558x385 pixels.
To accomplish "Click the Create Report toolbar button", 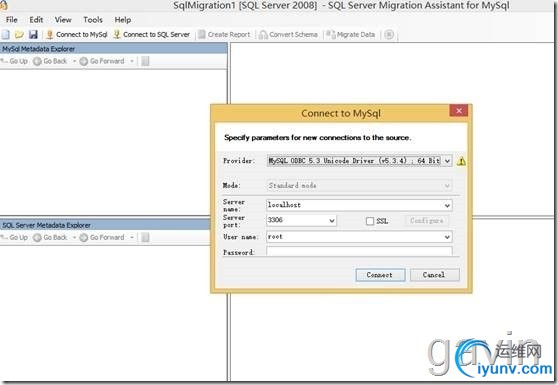I will click(x=225, y=35).
